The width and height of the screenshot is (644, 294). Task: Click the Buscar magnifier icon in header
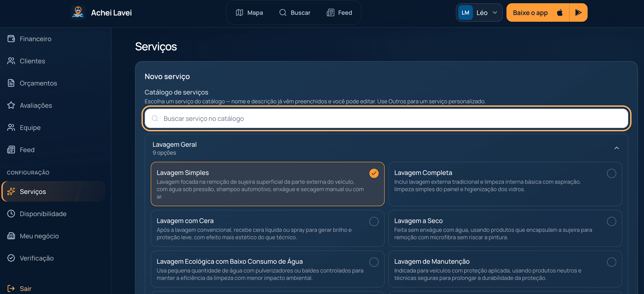coord(283,12)
